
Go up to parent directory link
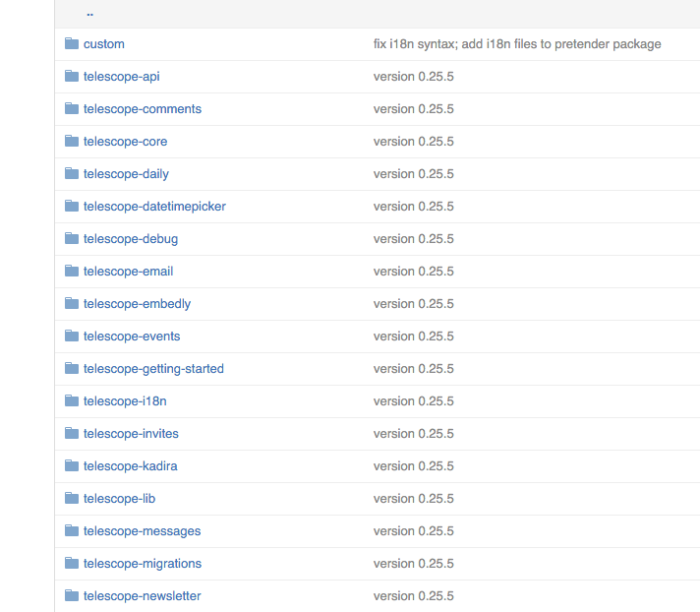[89, 14]
